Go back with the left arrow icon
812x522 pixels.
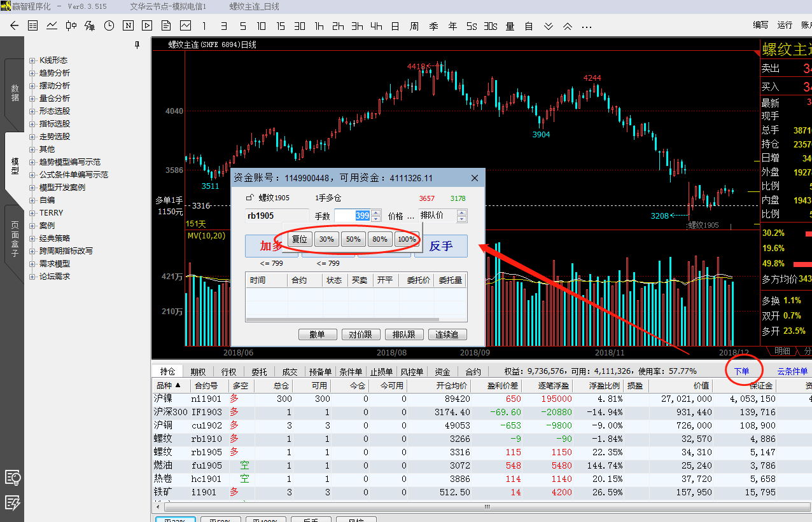pos(15,26)
